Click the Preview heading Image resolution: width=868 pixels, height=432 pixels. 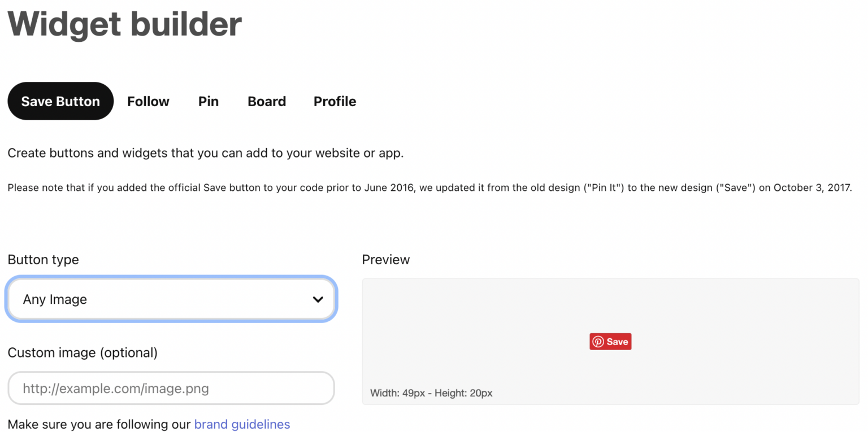[386, 259]
